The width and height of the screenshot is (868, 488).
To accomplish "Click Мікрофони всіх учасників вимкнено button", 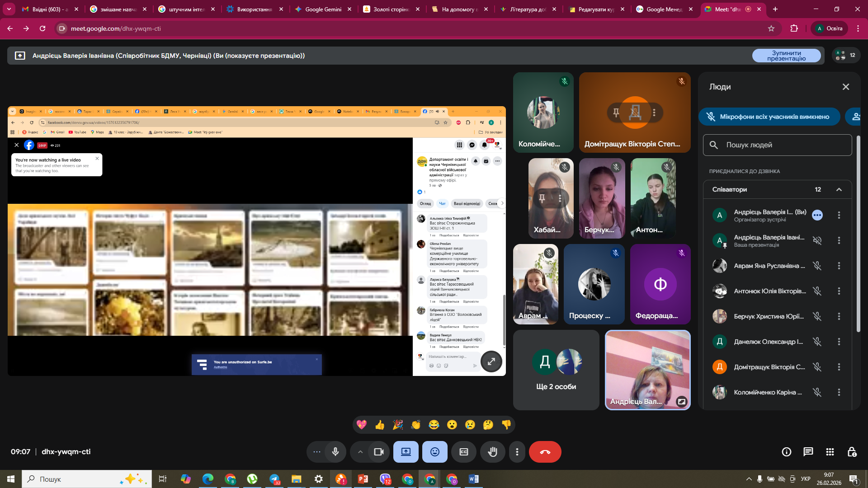I will click(x=769, y=117).
